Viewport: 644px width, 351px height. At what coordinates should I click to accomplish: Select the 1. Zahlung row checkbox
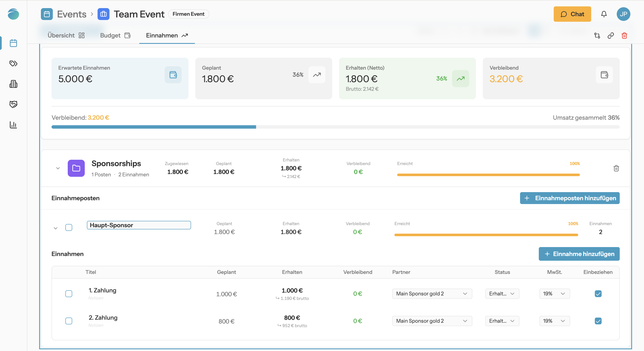click(x=69, y=293)
